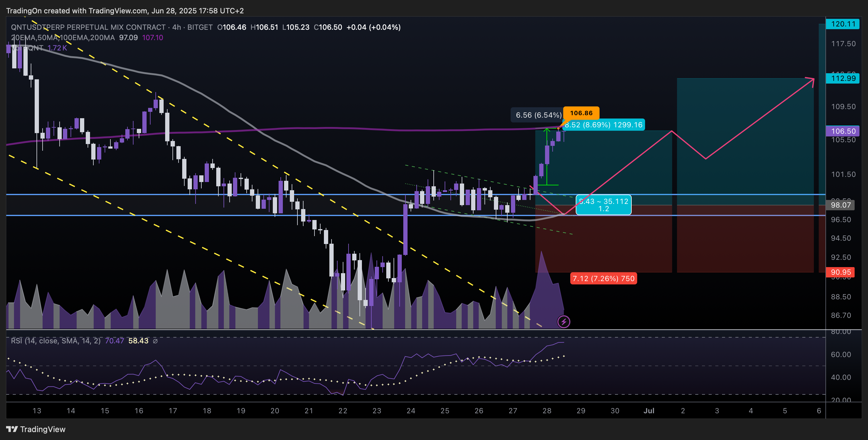Click the purple lightning bolt icon on chart

pyautogui.click(x=564, y=322)
